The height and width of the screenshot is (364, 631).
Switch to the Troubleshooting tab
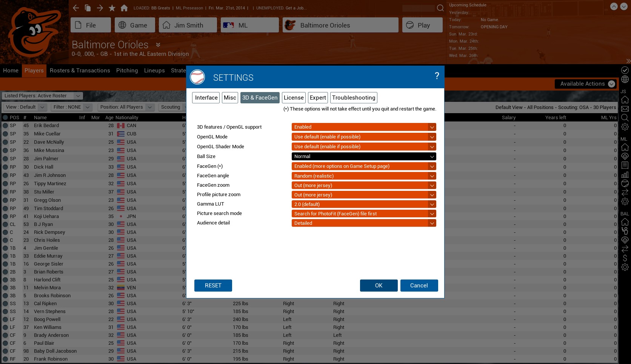pyautogui.click(x=354, y=98)
